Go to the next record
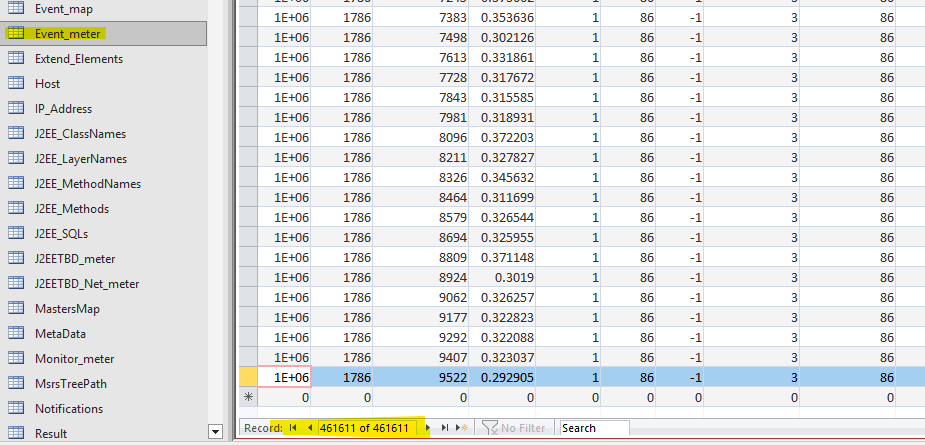Viewport: 925px width, 445px height. click(428, 428)
